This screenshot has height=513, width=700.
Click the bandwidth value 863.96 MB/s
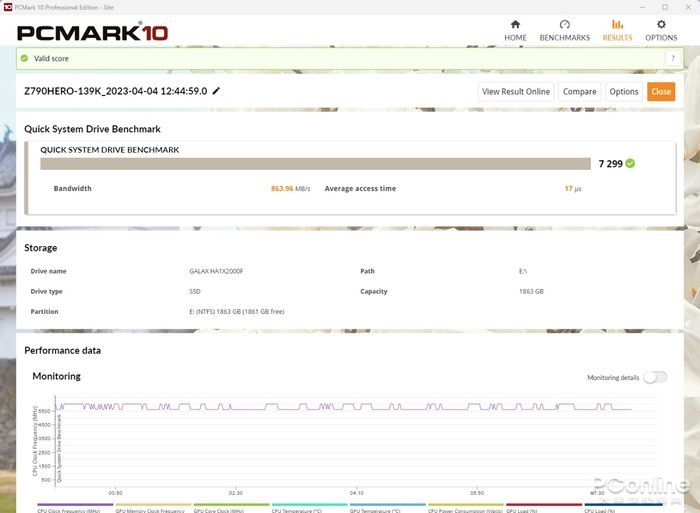(291, 188)
